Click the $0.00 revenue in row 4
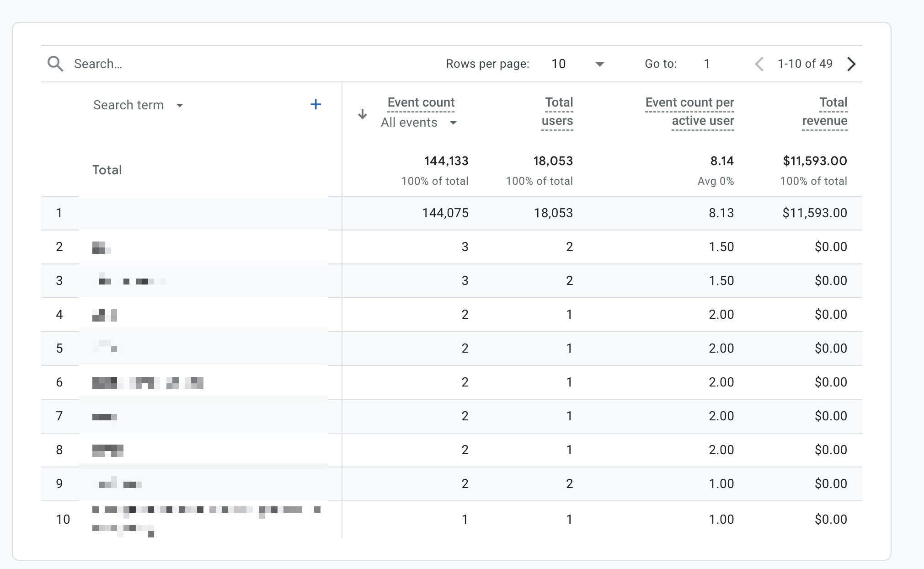Viewport: 924px width, 569px height. pos(831,315)
